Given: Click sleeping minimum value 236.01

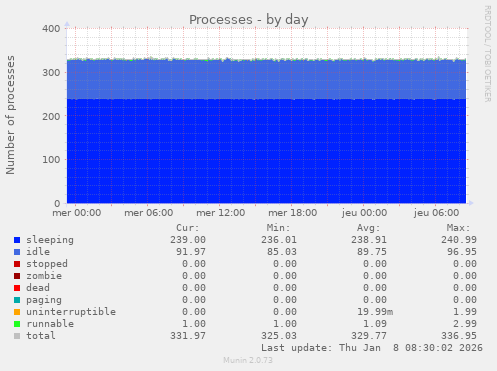Looking at the screenshot, I should point(279,240).
